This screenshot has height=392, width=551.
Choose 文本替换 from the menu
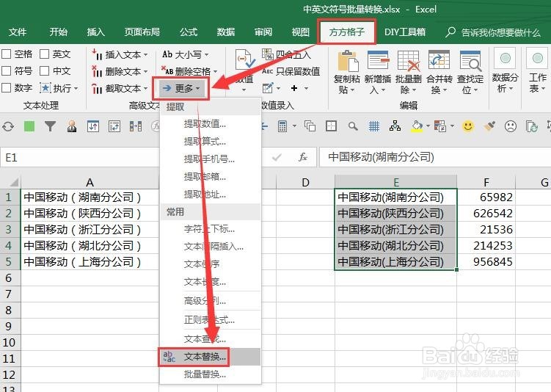pyautogui.click(x=210, y=357)
